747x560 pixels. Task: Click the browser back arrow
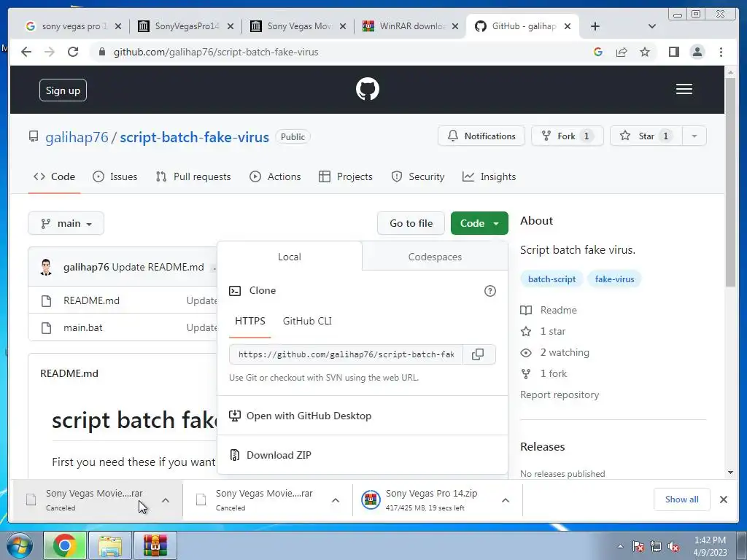(x=26, y=52)
